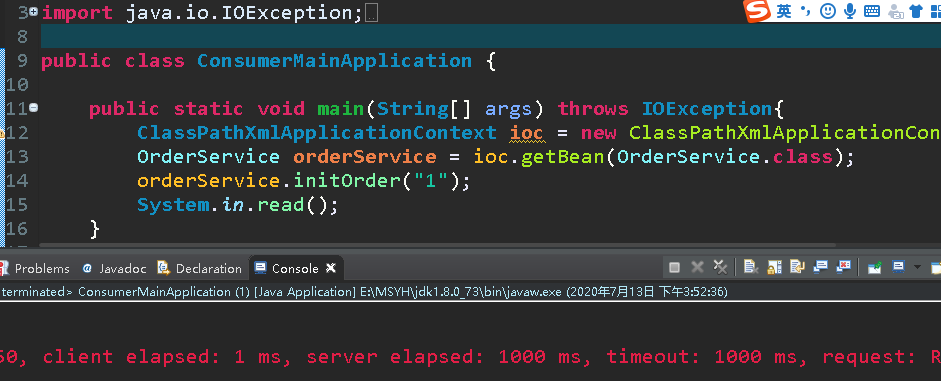Click the Terminate console button

pos(675,268)
